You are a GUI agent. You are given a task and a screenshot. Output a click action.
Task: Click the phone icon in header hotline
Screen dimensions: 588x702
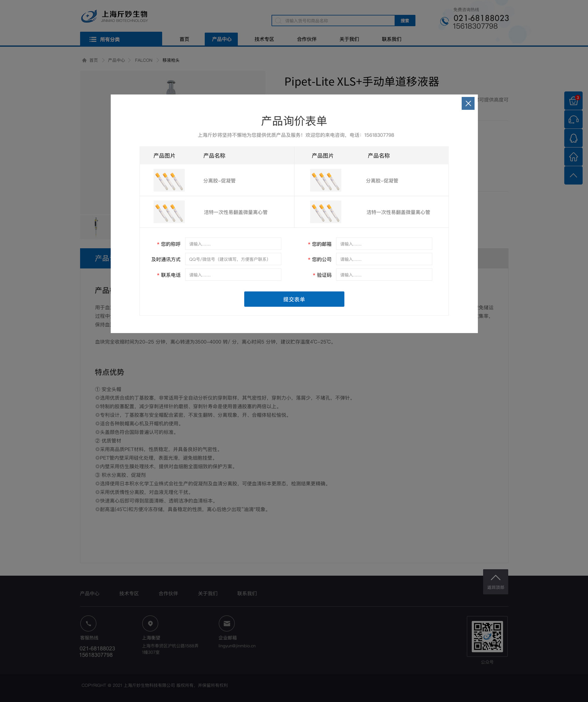(x=444, y=21)
